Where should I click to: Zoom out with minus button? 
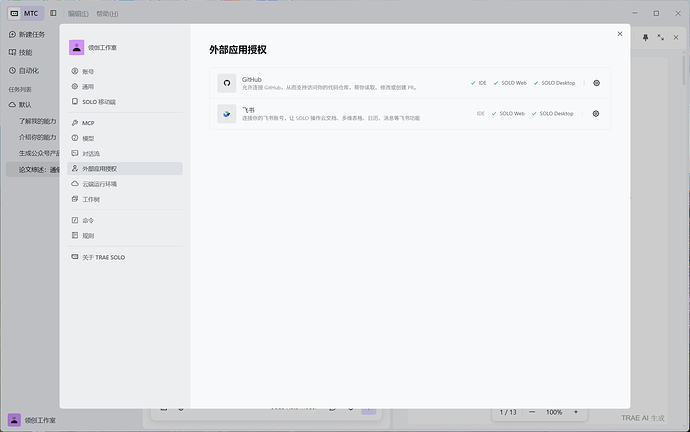[x=532, y=412]
